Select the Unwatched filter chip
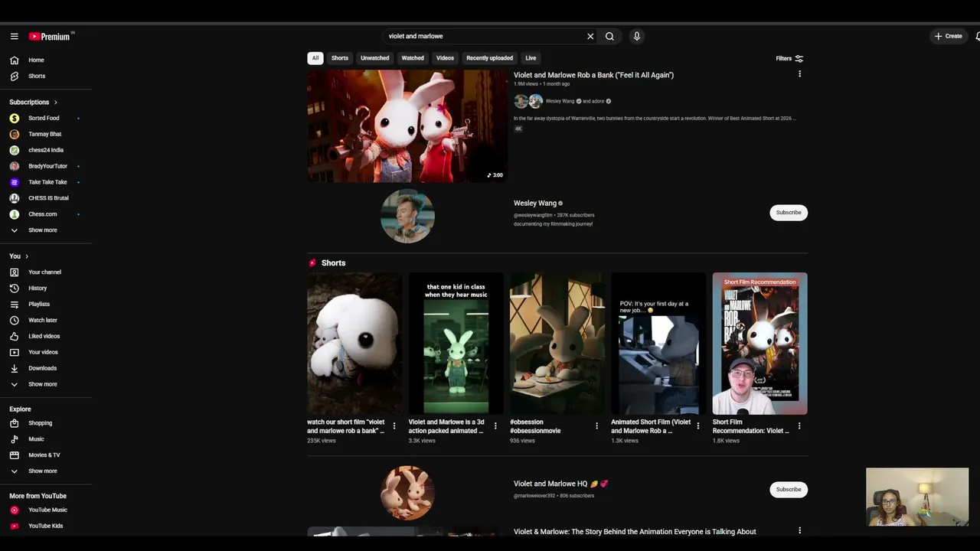980x551 pixels. pyautogui.click(x=375, y=58)
